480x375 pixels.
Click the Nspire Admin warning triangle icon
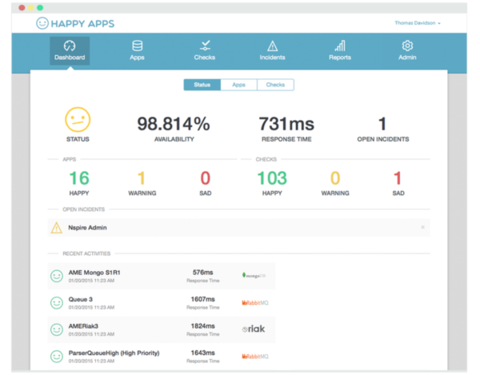pos(56,228)
